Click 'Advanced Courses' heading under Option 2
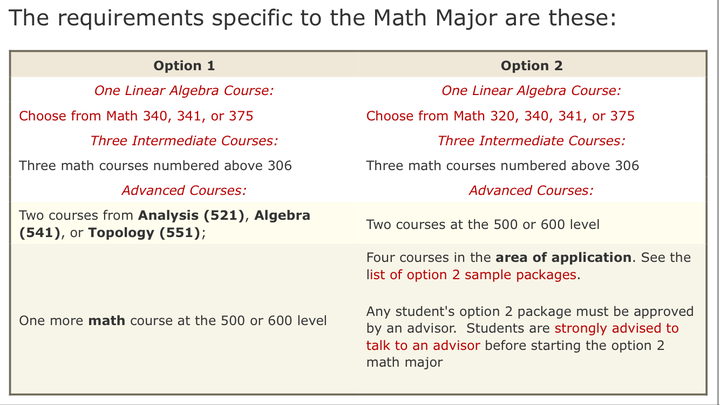720x405 pixels. [x=531, y=190]
